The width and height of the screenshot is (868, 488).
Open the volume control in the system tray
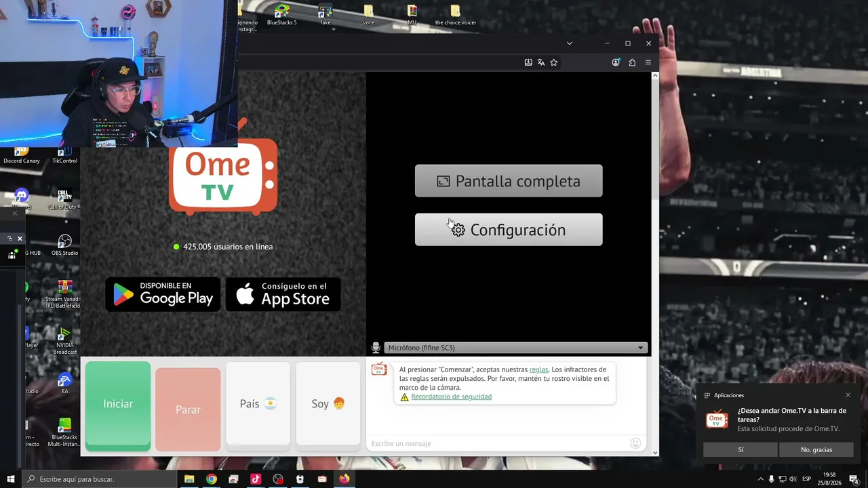793,479
